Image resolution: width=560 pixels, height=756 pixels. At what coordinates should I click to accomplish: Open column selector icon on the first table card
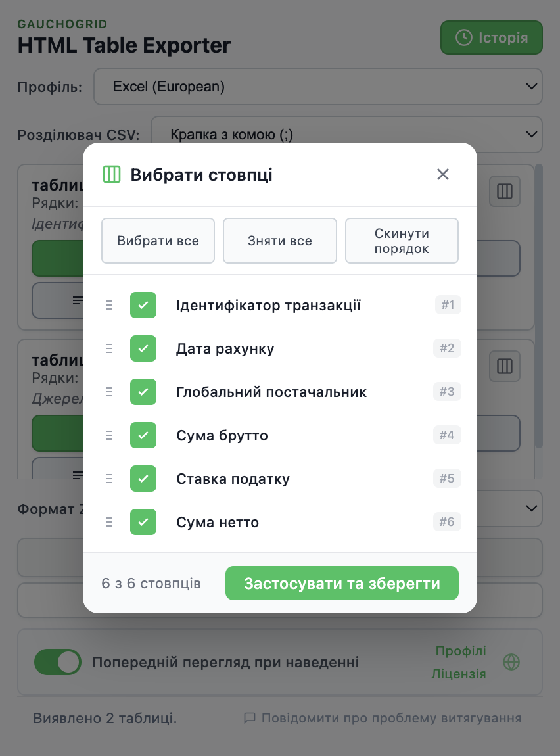point(504,191)
